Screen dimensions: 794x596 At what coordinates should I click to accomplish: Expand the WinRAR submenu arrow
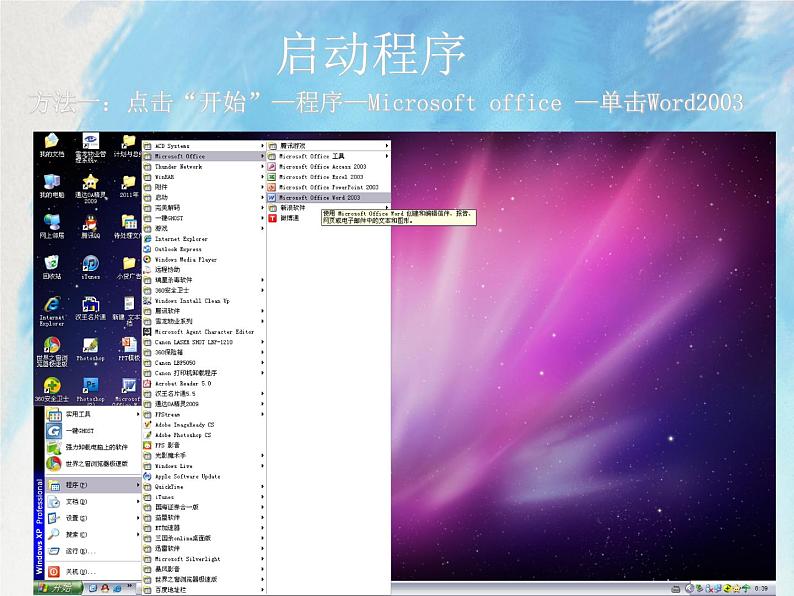[x=262, y=177]
